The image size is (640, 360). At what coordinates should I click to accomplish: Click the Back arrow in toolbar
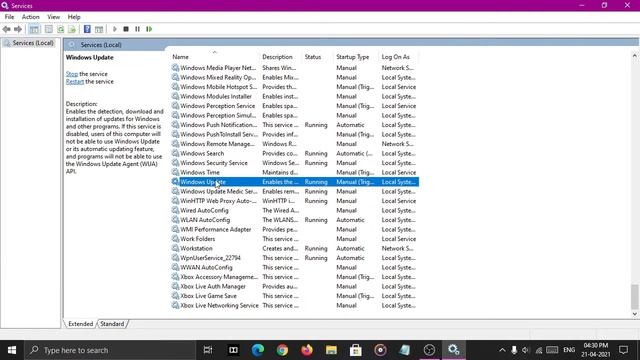tap(7, 29)
